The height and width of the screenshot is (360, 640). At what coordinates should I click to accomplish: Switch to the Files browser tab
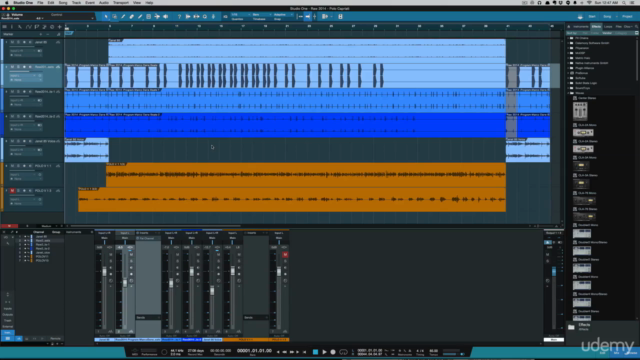pyautogui.click(x=618, y=27)
